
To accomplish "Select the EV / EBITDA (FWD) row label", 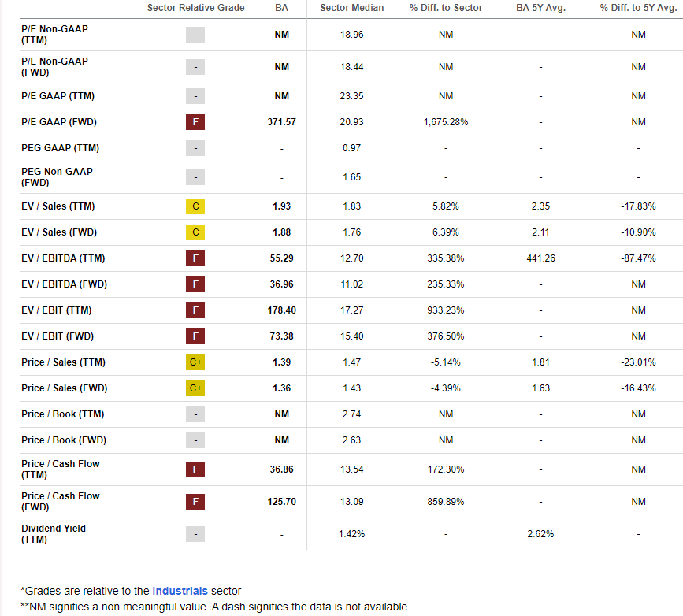I will tap(64, 284).
